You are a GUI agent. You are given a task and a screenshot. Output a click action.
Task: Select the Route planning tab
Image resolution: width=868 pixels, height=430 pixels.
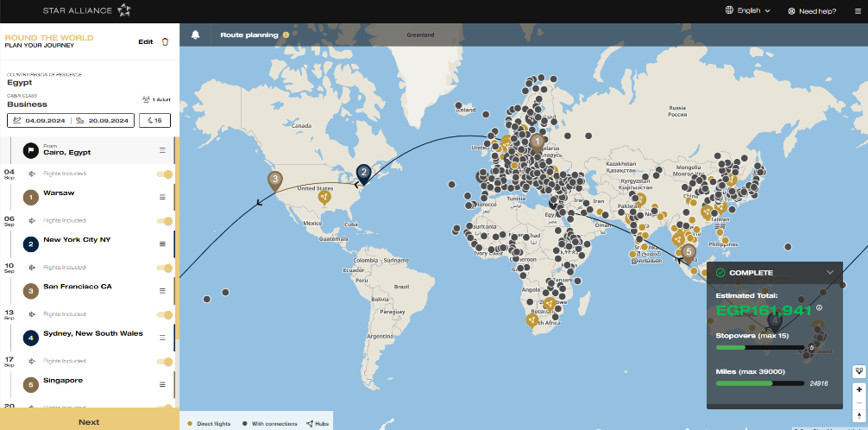(x=249, y=35)
